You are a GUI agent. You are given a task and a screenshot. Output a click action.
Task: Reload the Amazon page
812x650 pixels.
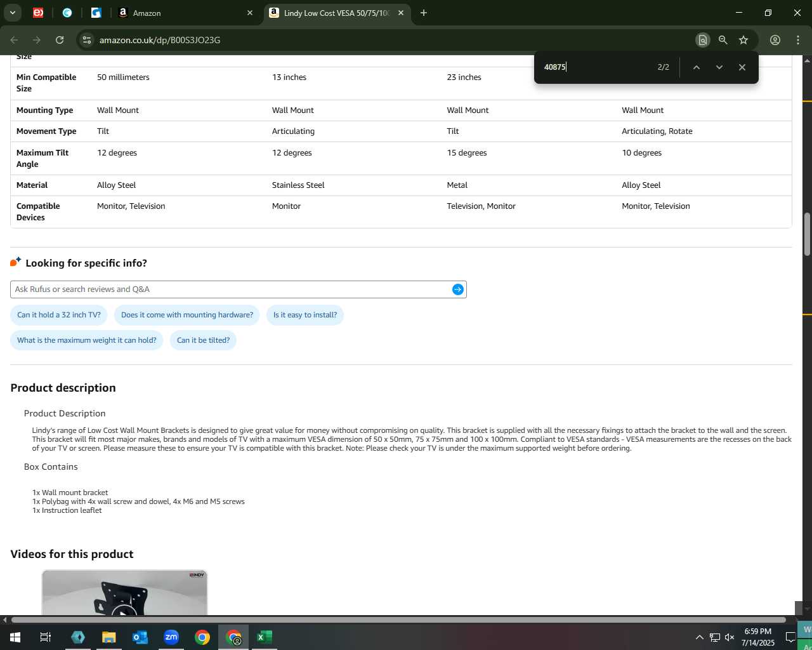coord(60,40)
